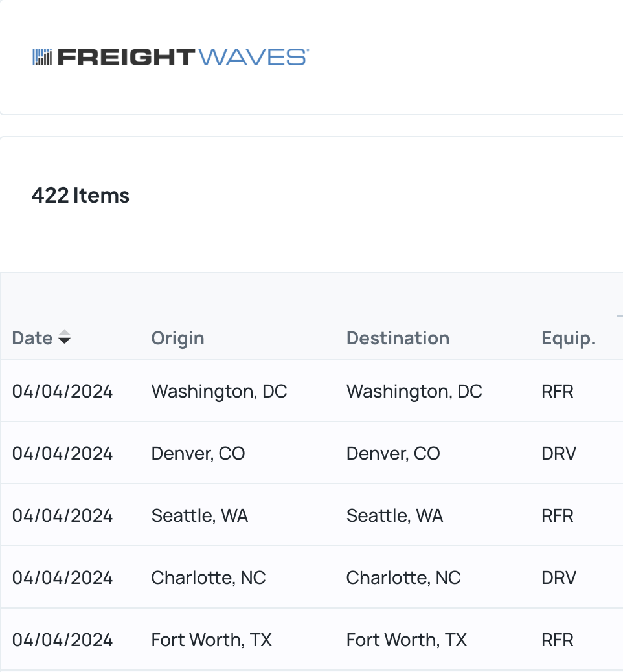Image resolution: width=623 pixels, height=672 pixels.
Task: Click RFR equipment in the Seattle row
Action: (558, 515)
